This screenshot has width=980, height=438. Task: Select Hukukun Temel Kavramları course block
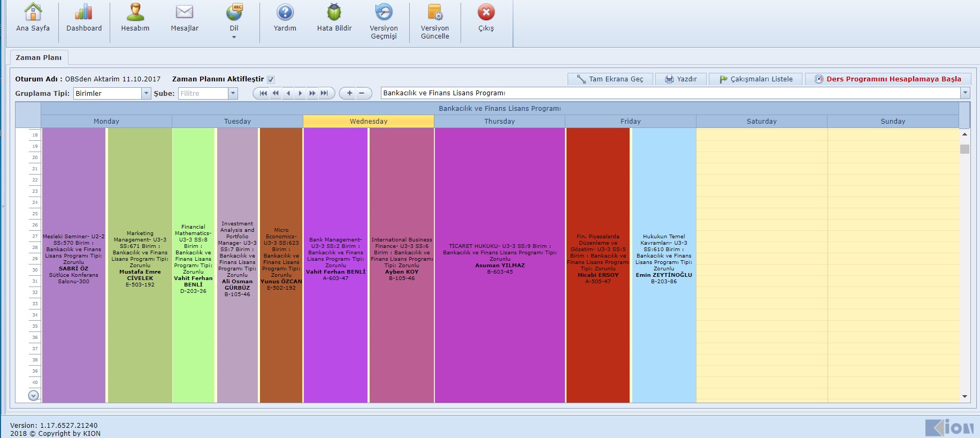pyautogui.click(x=664, y=265)
